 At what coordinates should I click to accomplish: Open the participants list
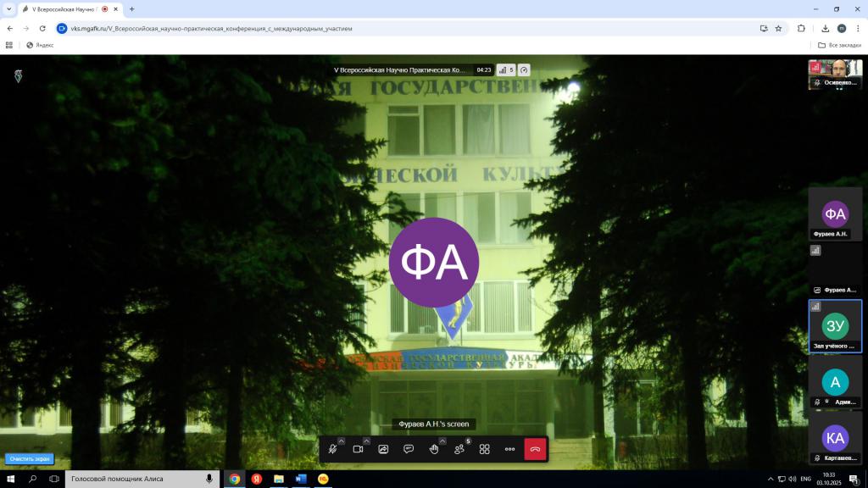459,449
